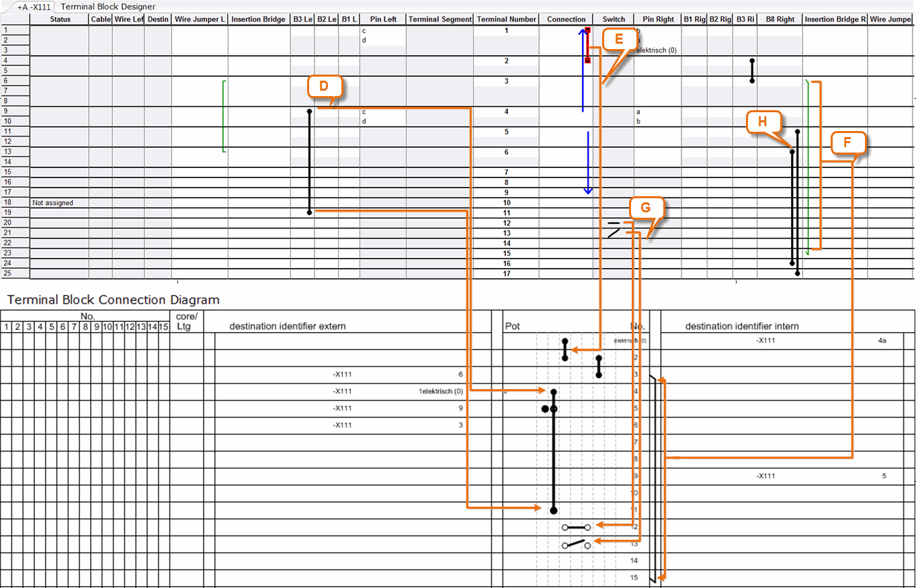
Task: Click the Terminal Number column header
Action: click(x=507, y=19)
